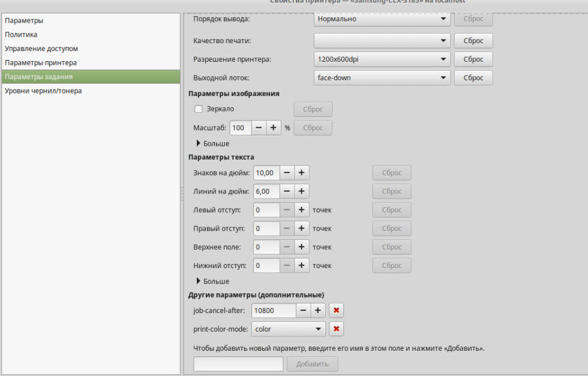Viewport: 588px width, 376px height.
Task: Decrease Масштаб value with minus
Action: click(x=259, y=128)
